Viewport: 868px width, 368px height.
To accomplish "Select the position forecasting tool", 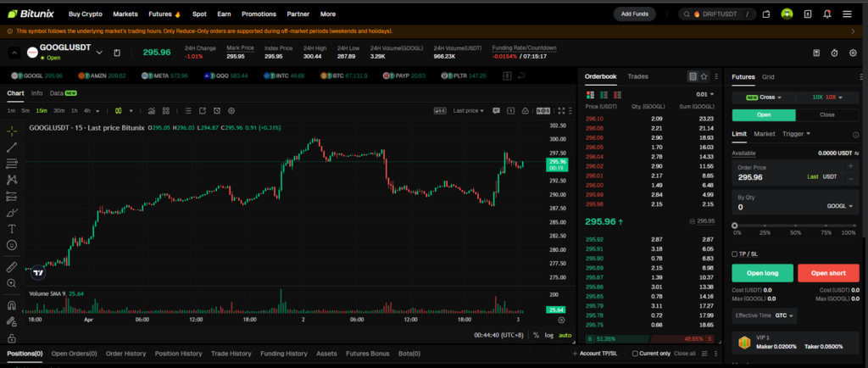I will tap(12, 196).
